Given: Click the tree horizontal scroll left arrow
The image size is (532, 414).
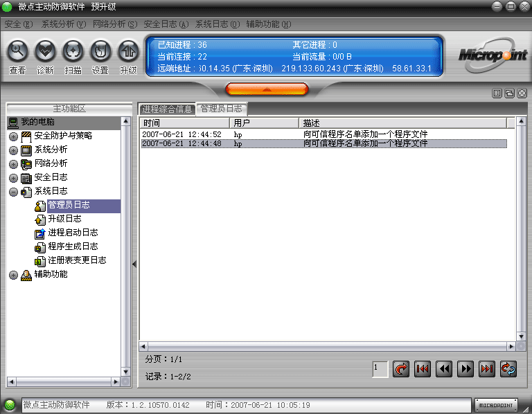Looking at the screenshot, I should coord(12,381).
